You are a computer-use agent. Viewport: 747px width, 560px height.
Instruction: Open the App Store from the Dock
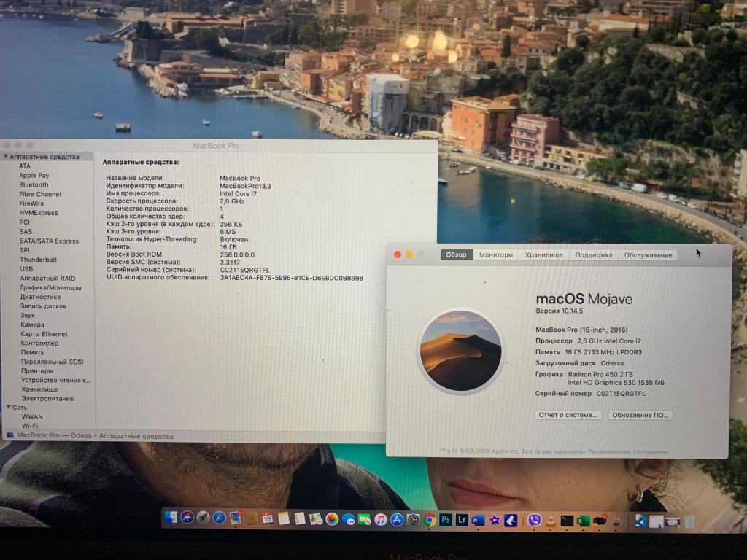pyautogui.click(x=397, y=520)
